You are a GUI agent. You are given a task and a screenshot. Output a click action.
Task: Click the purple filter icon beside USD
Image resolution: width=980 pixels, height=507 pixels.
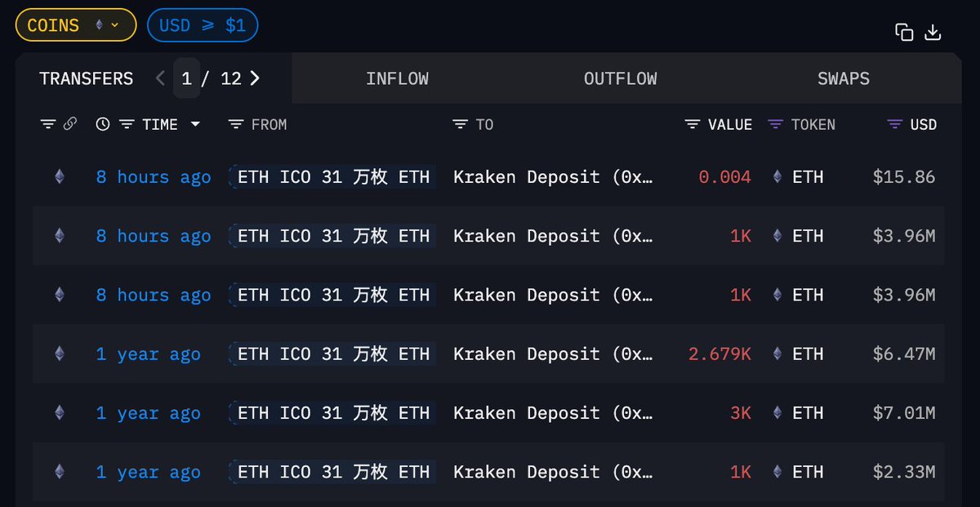click(895, 124)
